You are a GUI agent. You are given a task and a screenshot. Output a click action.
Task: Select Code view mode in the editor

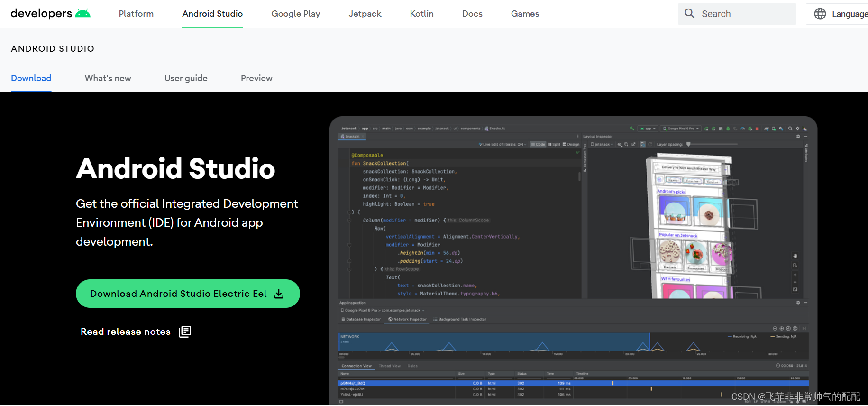tap(538, 144)
